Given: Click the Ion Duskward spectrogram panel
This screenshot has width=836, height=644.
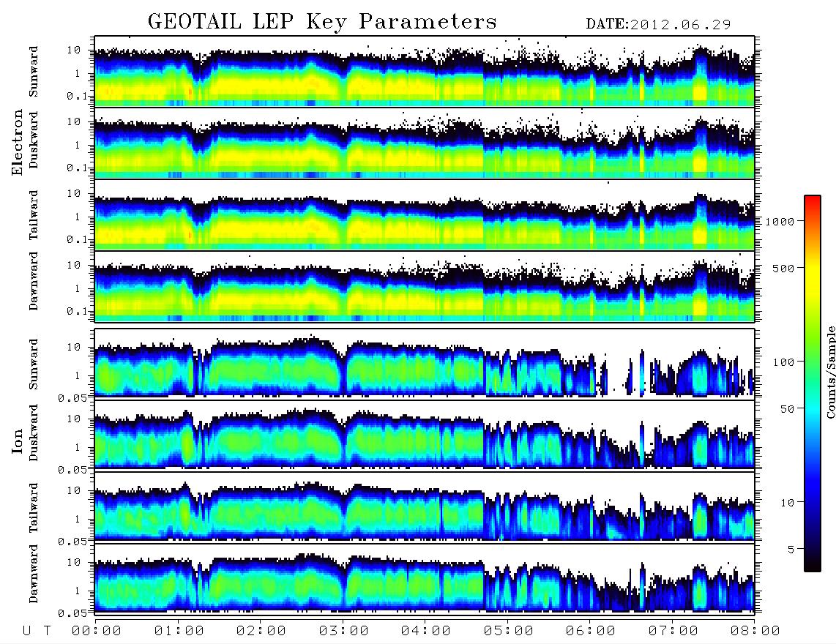Looking at the screenshot, I should coord(425,435).
